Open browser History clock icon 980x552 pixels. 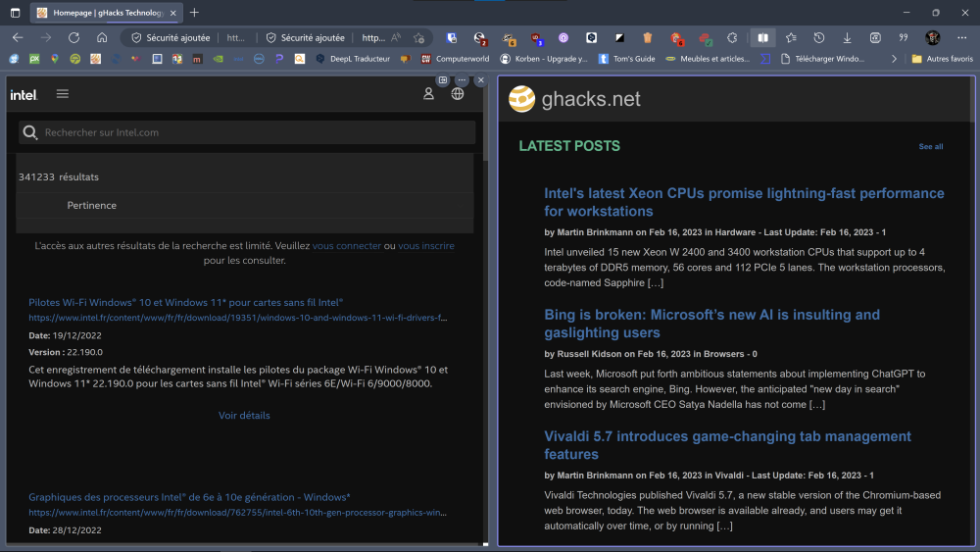point(818,37)
